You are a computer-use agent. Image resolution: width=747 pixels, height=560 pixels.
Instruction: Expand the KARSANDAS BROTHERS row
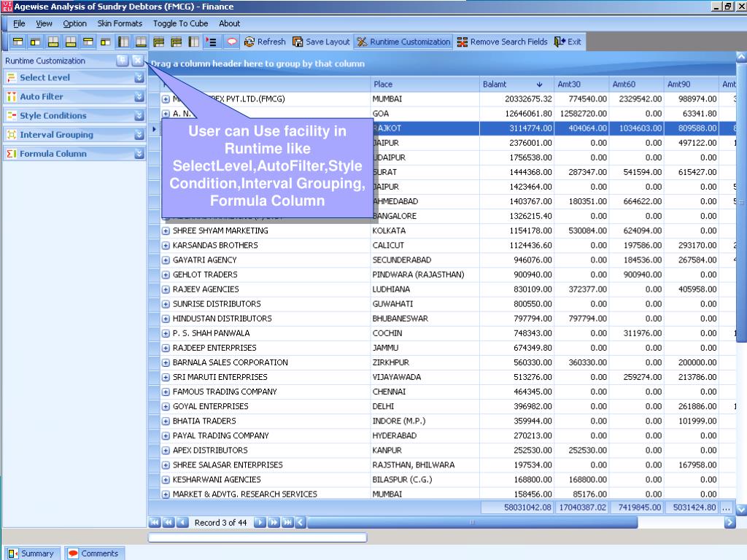click(166, 246)
